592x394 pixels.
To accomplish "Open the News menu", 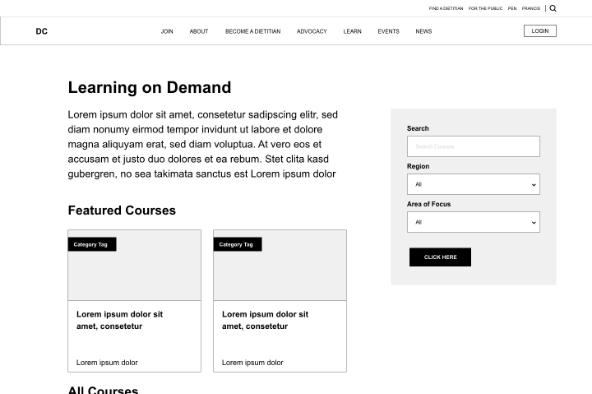I will 424,31.
